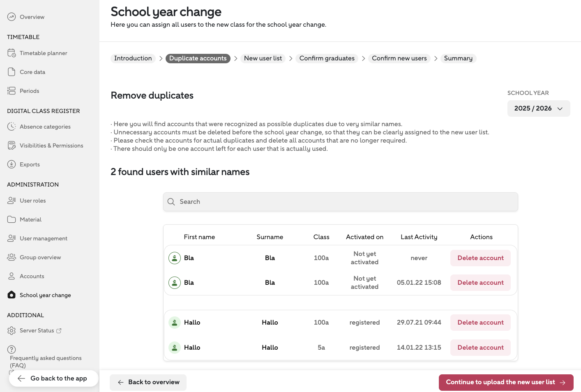
Task: Open User management in the sidebar
Action: point(43,238)
